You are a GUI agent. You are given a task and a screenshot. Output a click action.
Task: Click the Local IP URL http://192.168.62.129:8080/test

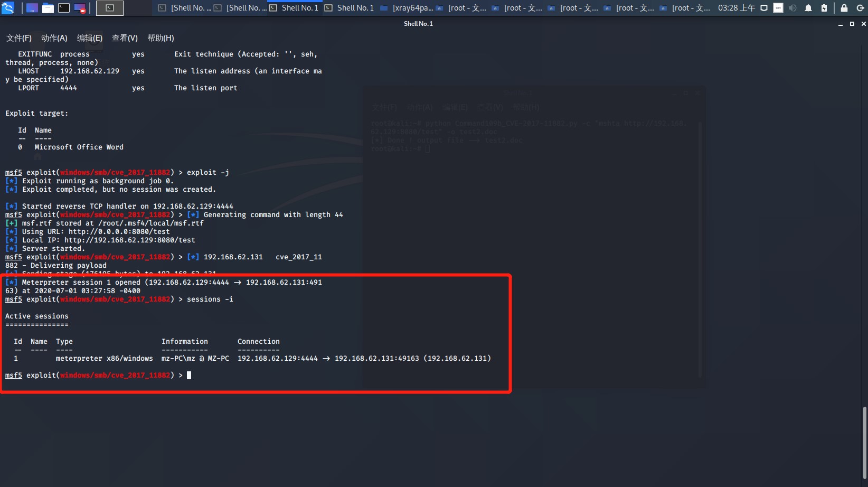point(130,240)
